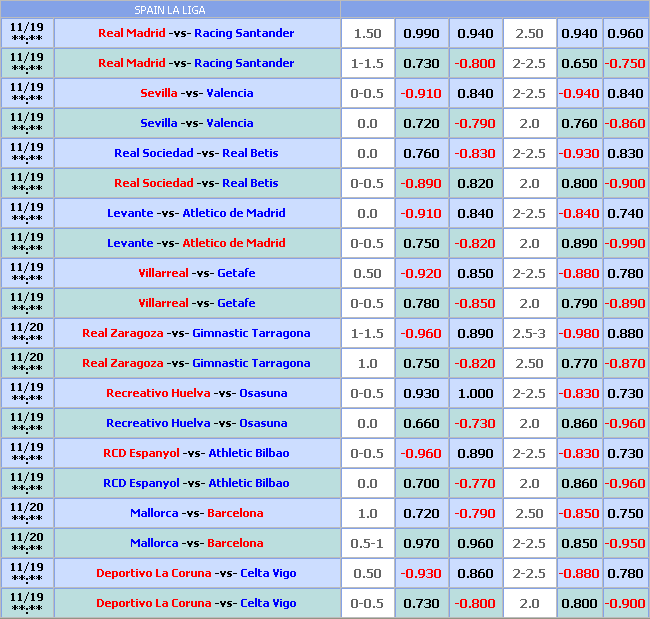Select the -0.770 odds for Athletic Bilbao

(x=475, y=483)
